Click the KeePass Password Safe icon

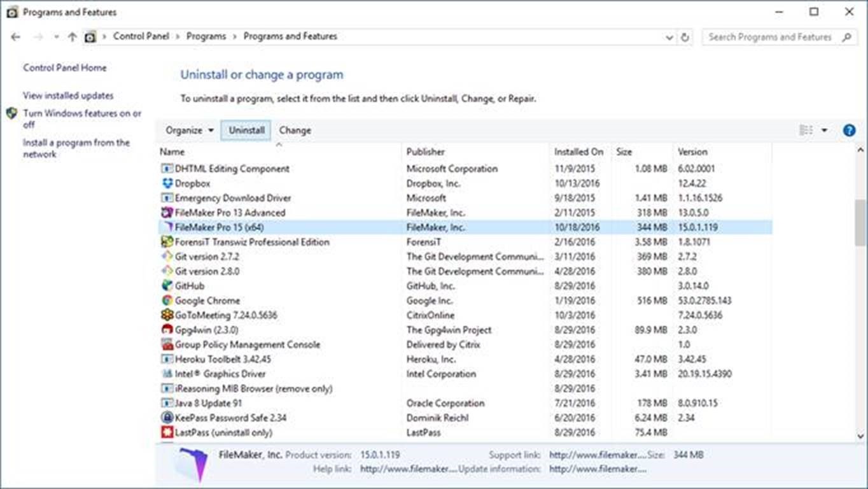tap(167, 418)
